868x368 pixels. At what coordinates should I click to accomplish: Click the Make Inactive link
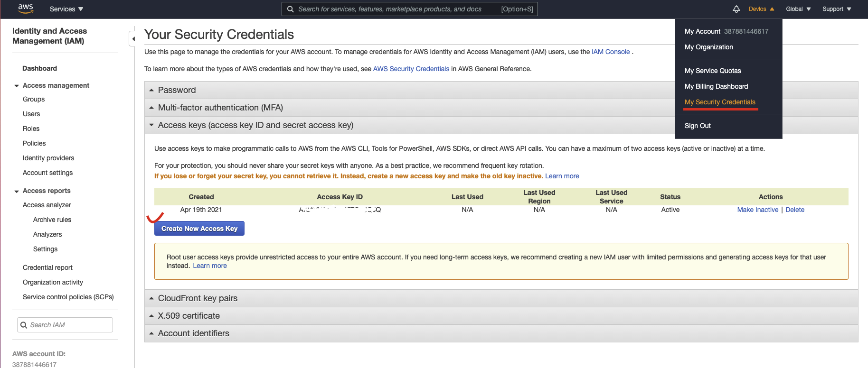[x=758, y=210]
